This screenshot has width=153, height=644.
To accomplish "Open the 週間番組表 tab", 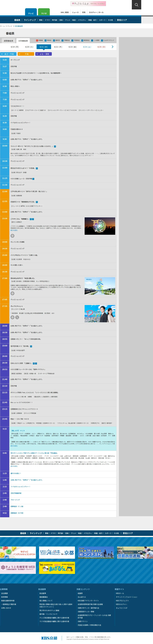I will click(8, 41).
